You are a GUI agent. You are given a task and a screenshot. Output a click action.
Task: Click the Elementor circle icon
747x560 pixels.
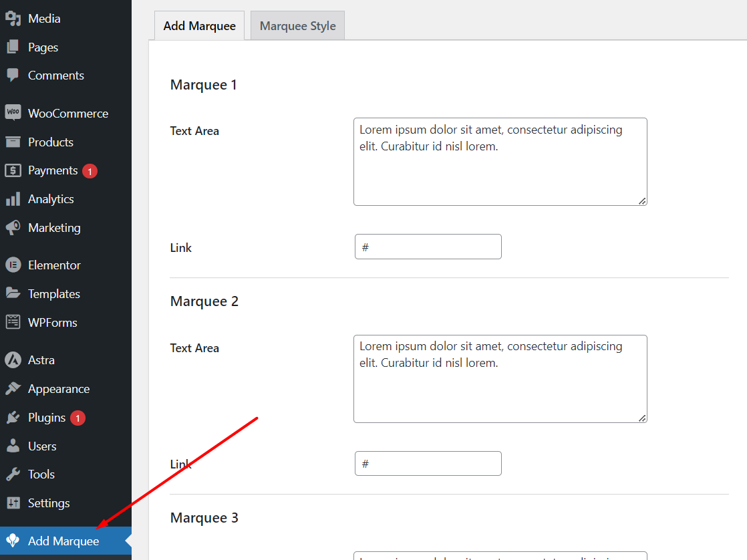click(13, 265)
